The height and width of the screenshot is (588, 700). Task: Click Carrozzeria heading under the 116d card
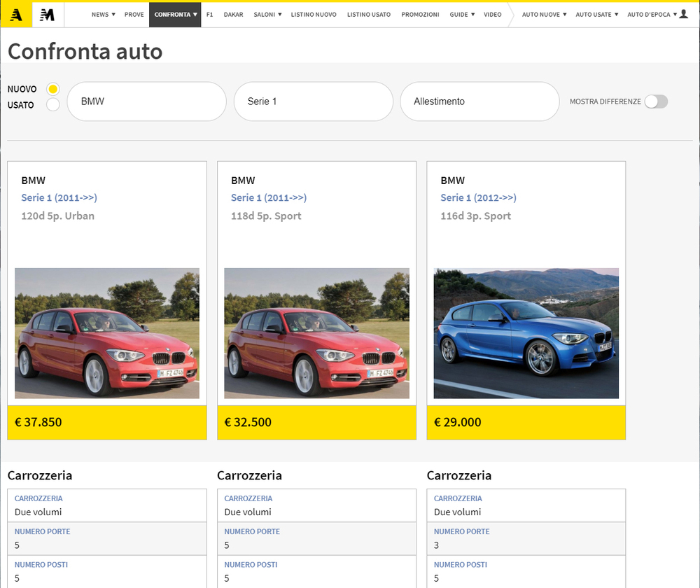[459, 475]
